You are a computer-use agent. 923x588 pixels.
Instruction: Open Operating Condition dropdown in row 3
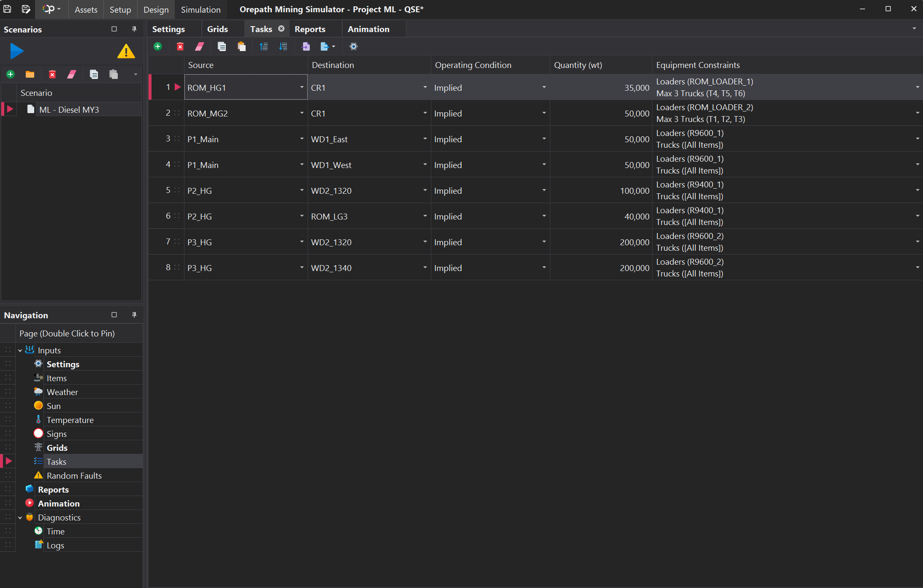(x=544, y=139)
